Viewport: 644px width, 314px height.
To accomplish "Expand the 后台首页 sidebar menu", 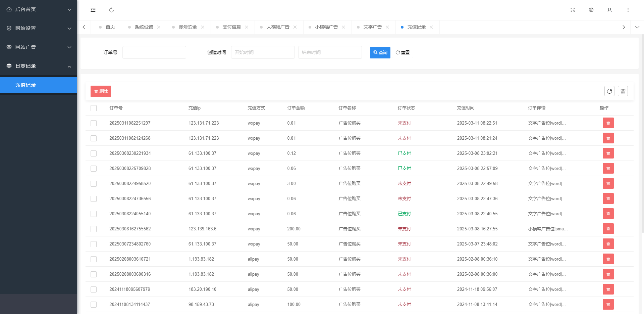I will [39, 9].
